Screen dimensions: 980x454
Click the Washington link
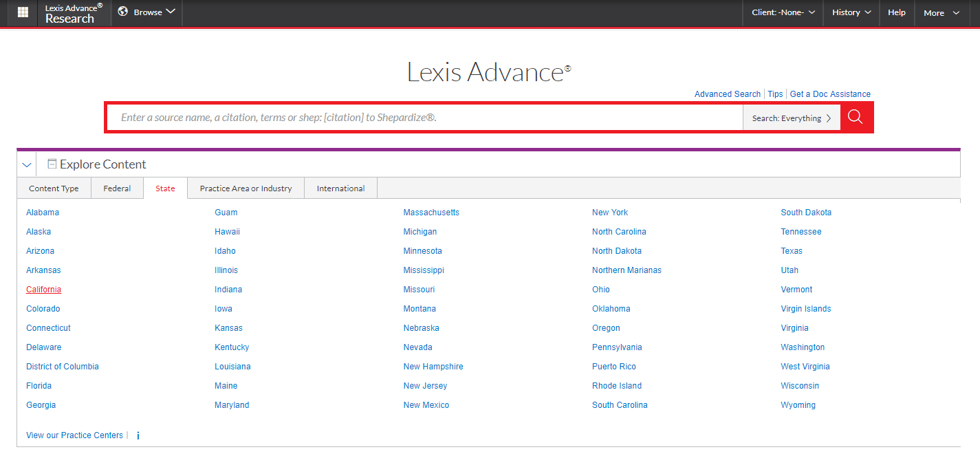click(x=803, y=347)
